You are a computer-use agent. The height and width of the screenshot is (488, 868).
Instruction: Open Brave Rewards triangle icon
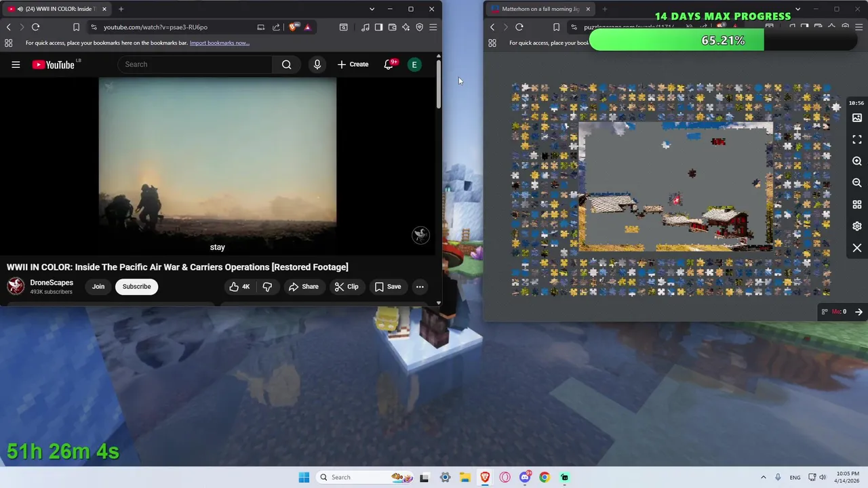pos(307,27)
